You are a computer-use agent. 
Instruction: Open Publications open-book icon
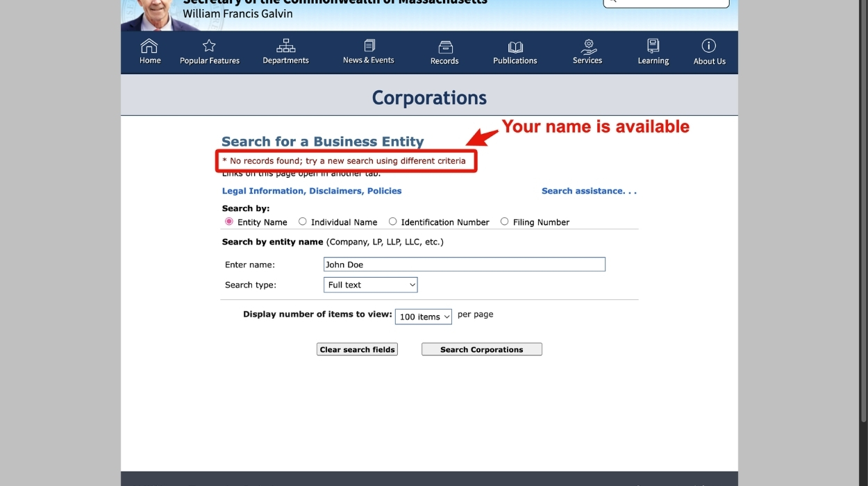[x=515, y=47]
